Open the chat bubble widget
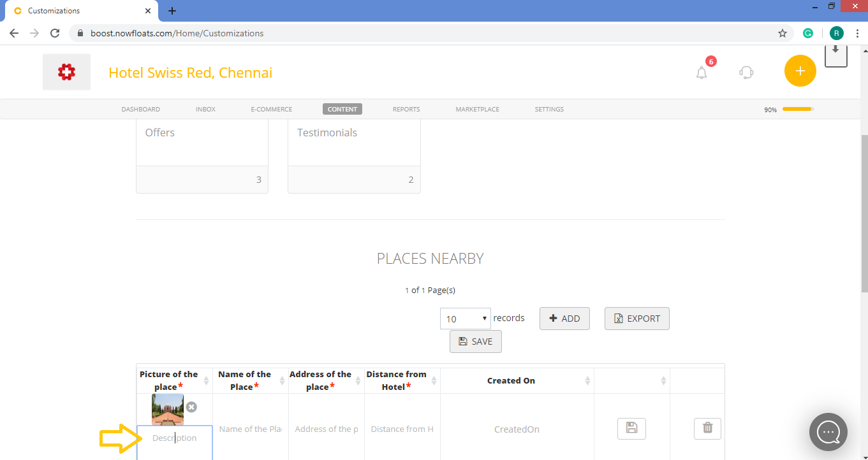The width and height of the screenshot is (868, 460). click(828, 432)
